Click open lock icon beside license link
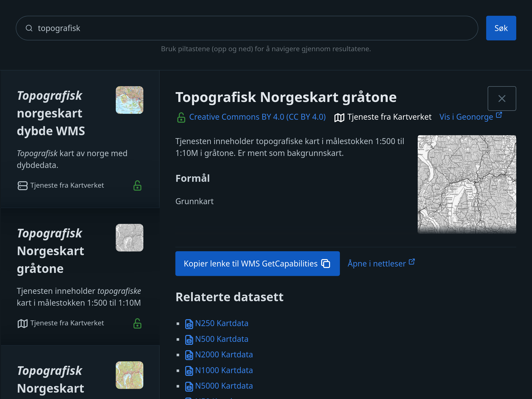Image resolution: width=532 pixels, height=399 pixels. coord(181,117)
